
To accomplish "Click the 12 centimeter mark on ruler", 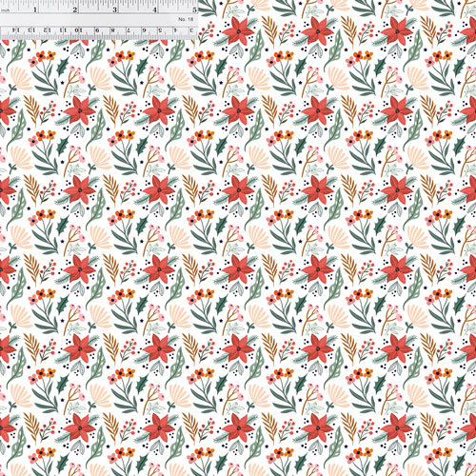I will 48,30.
